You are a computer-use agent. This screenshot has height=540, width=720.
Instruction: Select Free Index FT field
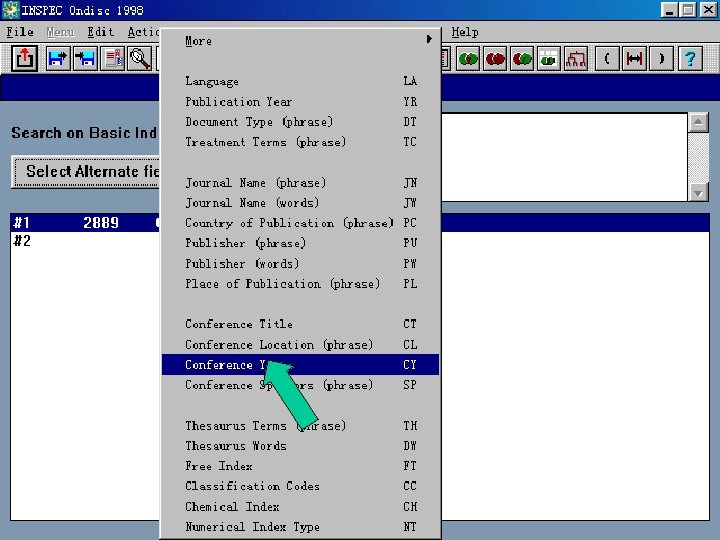(300, 466)
